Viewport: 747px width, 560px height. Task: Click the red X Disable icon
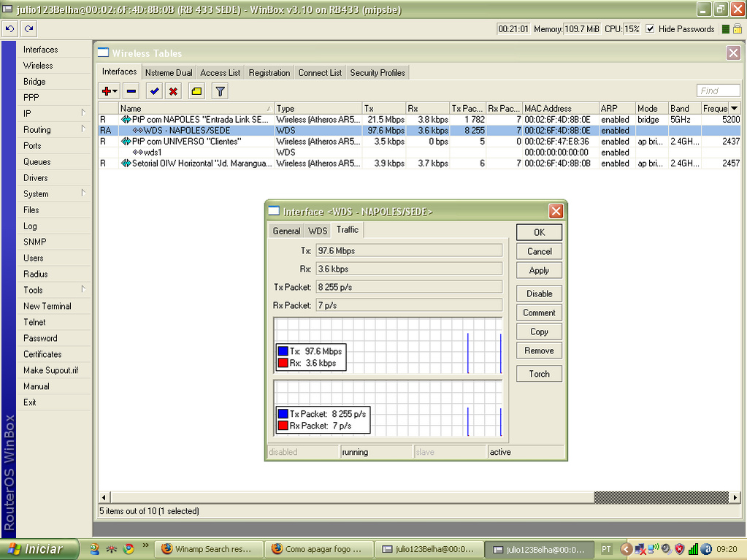pos(173,91)
